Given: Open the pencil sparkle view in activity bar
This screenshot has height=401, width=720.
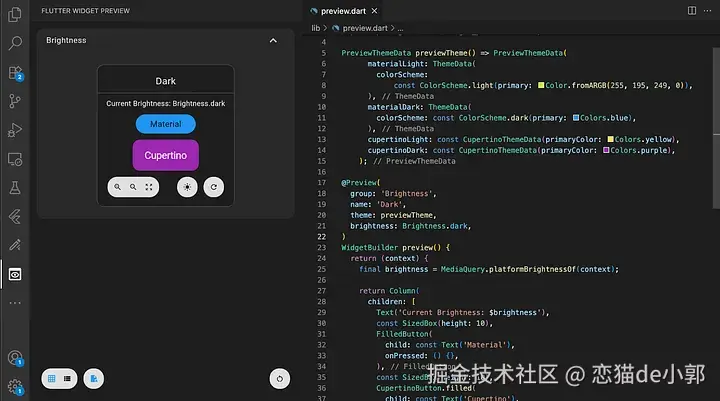Looking at the screenshot, I should click(x=15, y=245).
